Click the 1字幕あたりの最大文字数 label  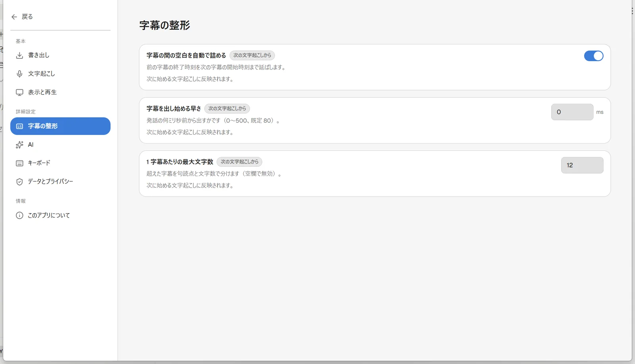pyautogui.click(x=180, y=162)
